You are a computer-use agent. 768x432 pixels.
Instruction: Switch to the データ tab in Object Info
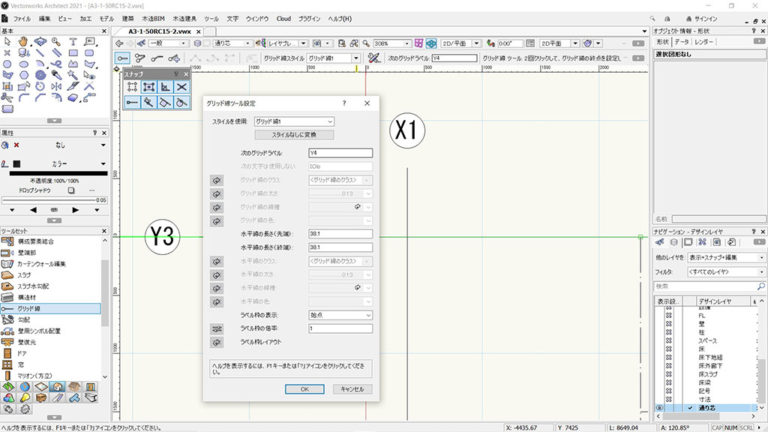pos(681,42)
